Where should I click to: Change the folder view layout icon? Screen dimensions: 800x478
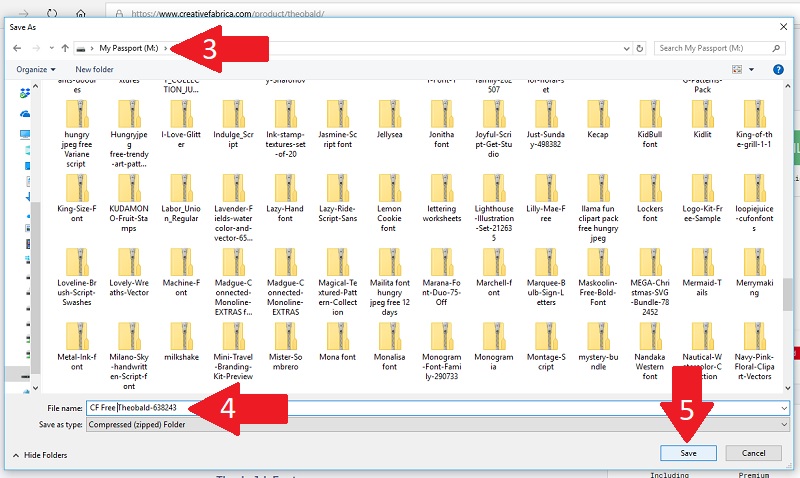[x=737, y=69]
